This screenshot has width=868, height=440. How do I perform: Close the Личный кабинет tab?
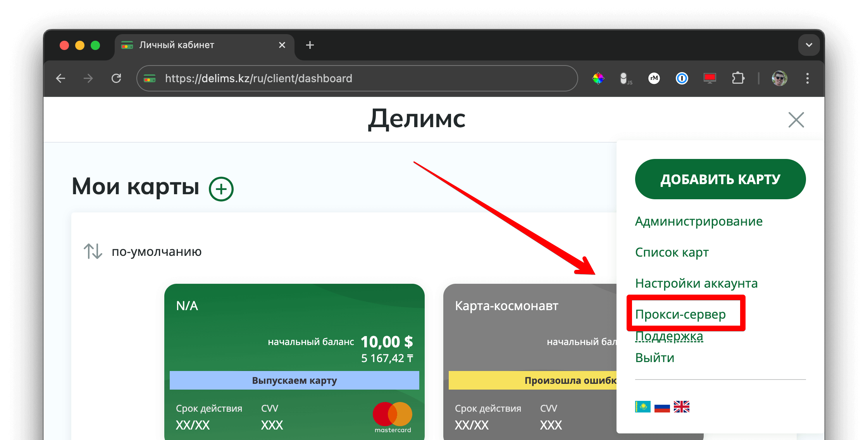[x=282, y=45]
